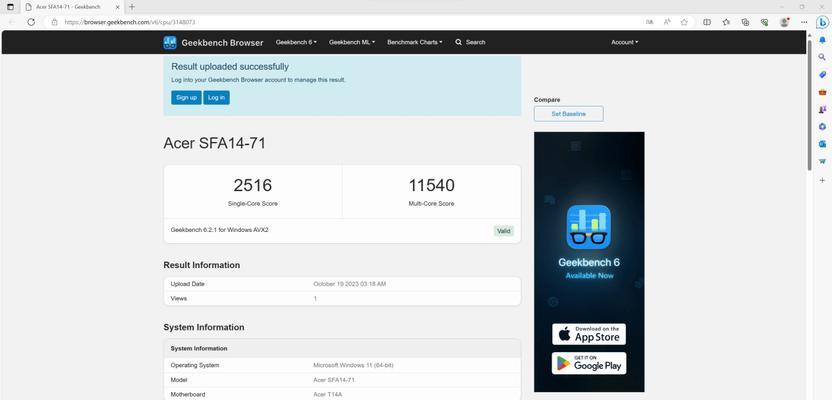Select the Acer SFA14-71 page heading
Image resolution: width=832 pixels, height=400 pixels.
pyautogui.click(x=215, y=143)
